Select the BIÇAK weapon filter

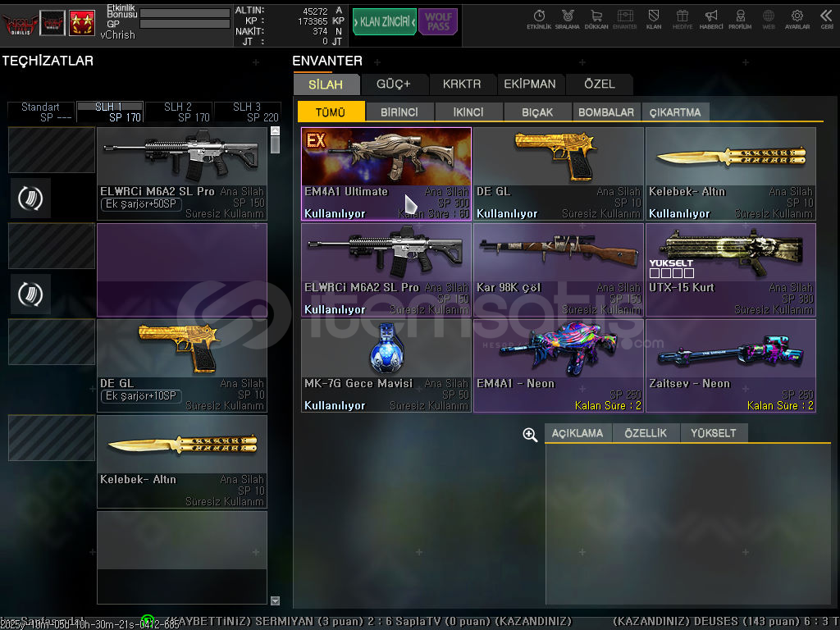click(537, 112)
